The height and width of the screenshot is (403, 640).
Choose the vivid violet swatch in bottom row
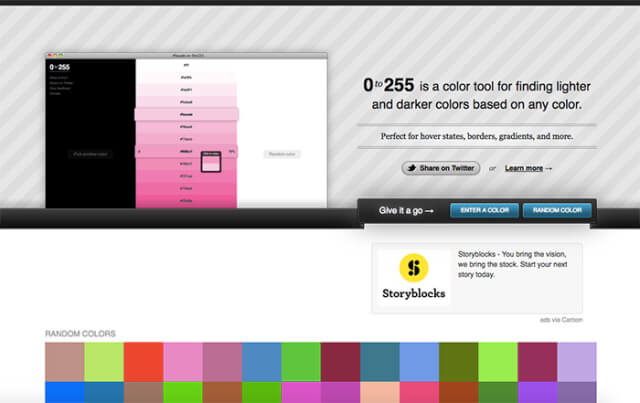coord(538,392)
